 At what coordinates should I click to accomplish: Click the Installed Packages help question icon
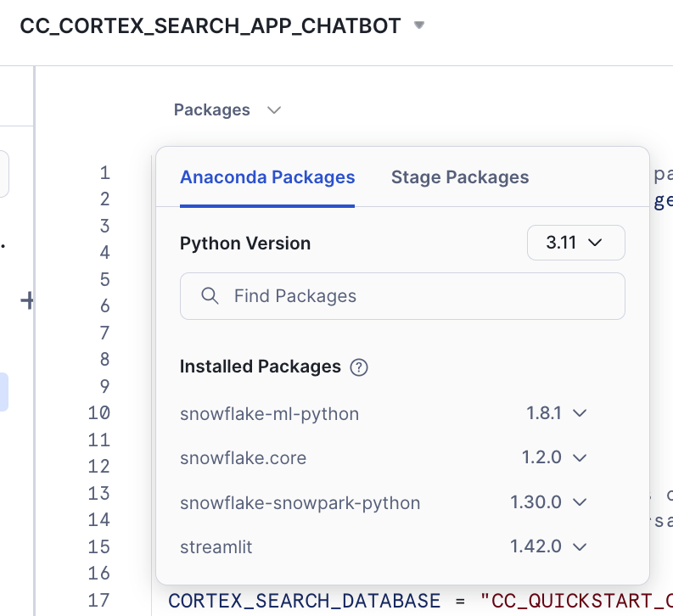point(359,367)
